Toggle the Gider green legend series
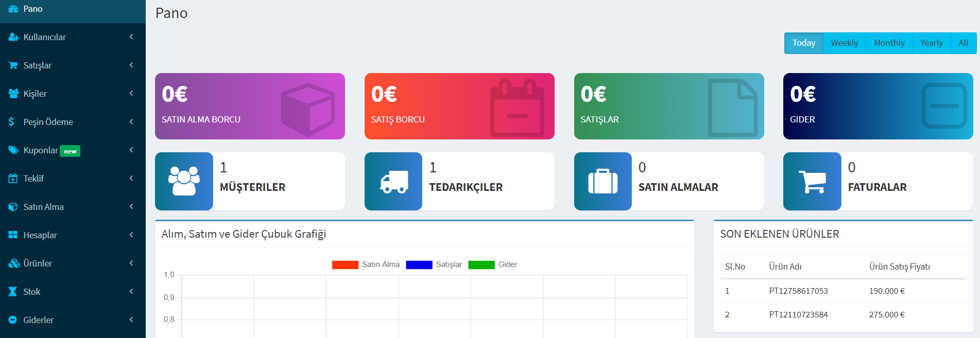This screenshot has height=338, width=980. click(492, 264)
